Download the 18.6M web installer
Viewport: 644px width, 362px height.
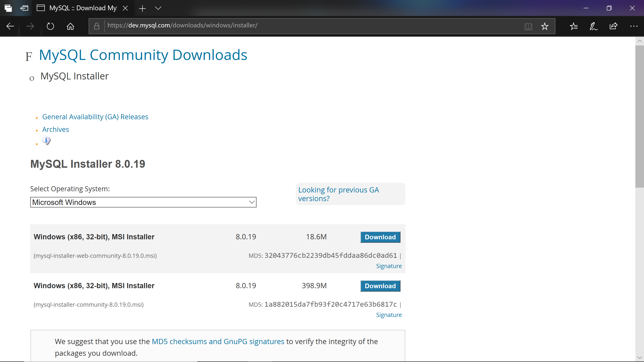pyautogui.click(x=380, y=237)
